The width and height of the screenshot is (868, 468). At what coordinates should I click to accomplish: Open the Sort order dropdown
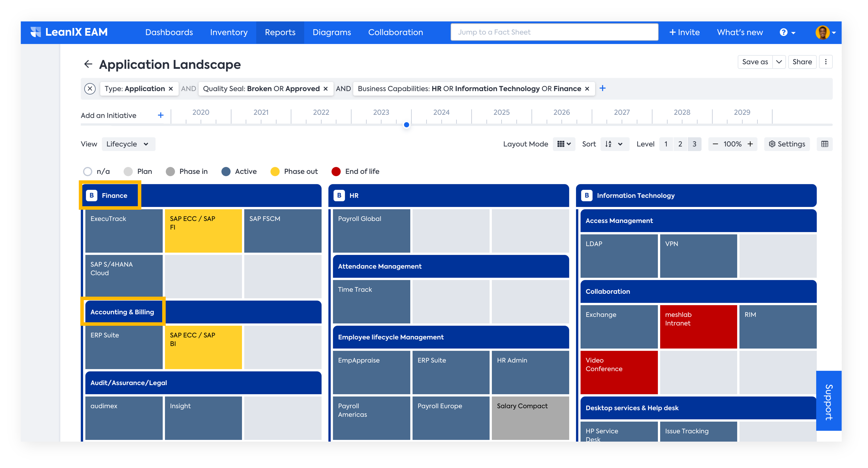pyautogui.click(x=615, y=144)
